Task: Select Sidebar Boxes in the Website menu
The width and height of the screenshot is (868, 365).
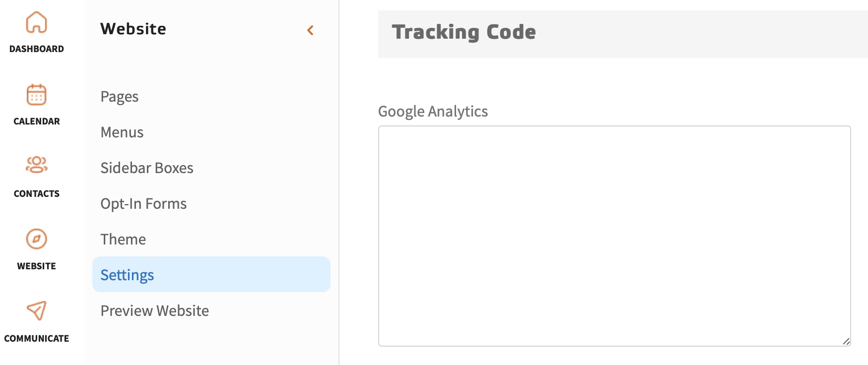Action: pos(147,168)
